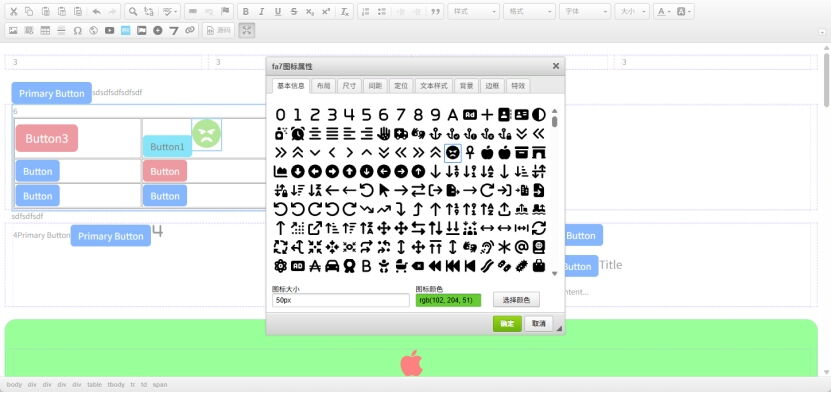This screenshot has width=831, height=393.
Task: Pick the letter B bitcoin icon
Action: [x=366, y=266]
